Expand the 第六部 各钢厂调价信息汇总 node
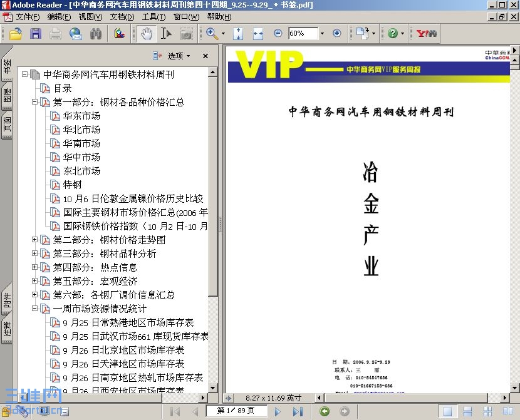This screenshot has width=520, height=420. tap(34, 294)
